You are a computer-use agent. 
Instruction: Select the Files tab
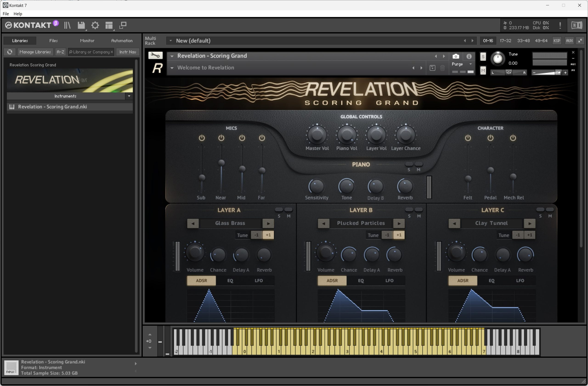click(x=53, y=40)
